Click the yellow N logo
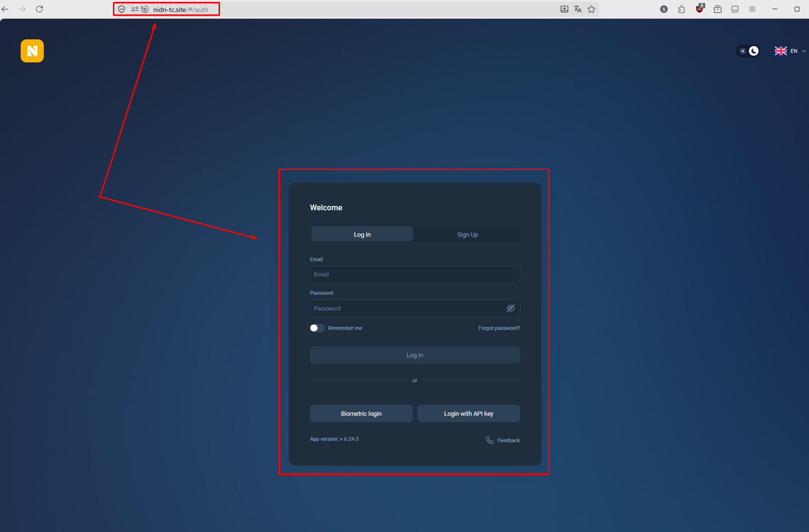Viewport: 809px width, 532px height. [32, 51]
